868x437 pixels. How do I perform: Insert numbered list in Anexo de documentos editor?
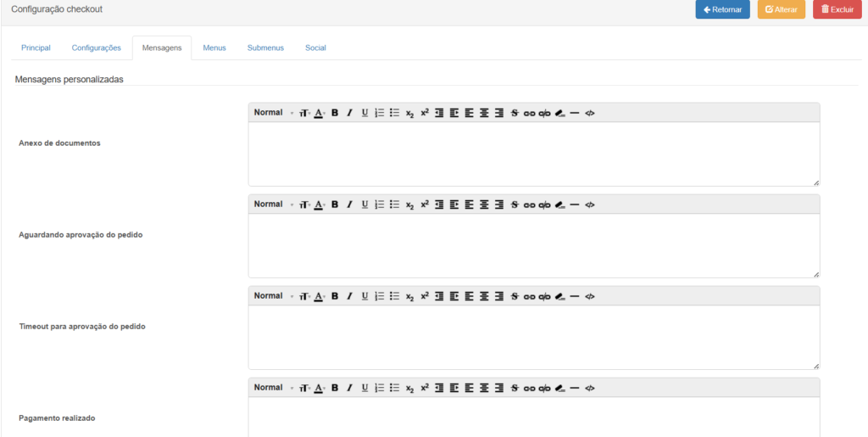pyautogui.click(x=380, y=113)
